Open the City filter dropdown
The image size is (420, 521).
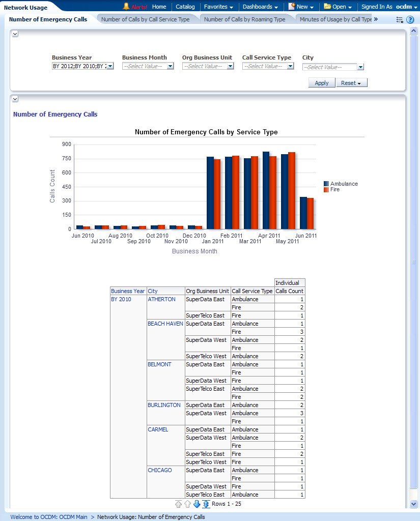click(360, 67)
